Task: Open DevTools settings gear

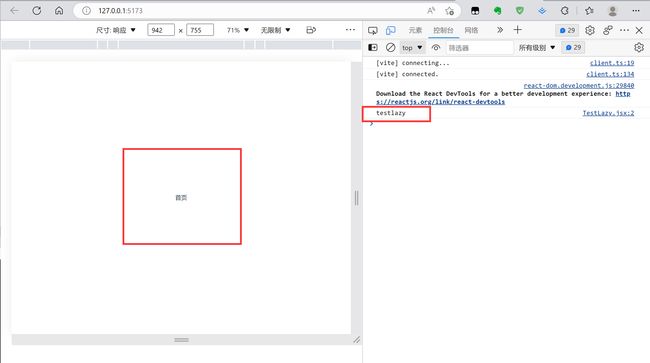Action: pos(590,30)
